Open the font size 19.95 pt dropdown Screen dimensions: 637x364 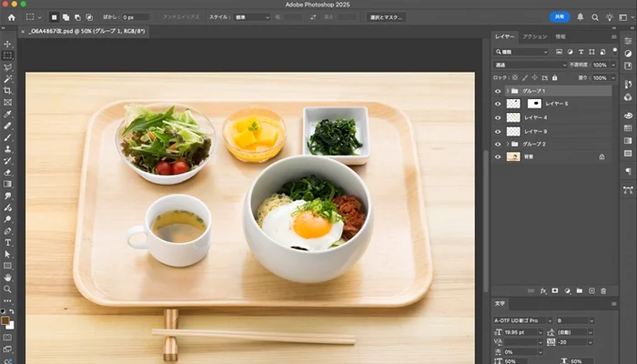tap(541, 332)
